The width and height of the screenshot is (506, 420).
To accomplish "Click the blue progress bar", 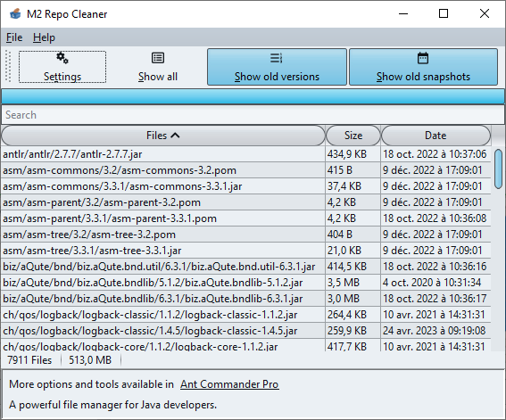I will [x=253, y=96].
